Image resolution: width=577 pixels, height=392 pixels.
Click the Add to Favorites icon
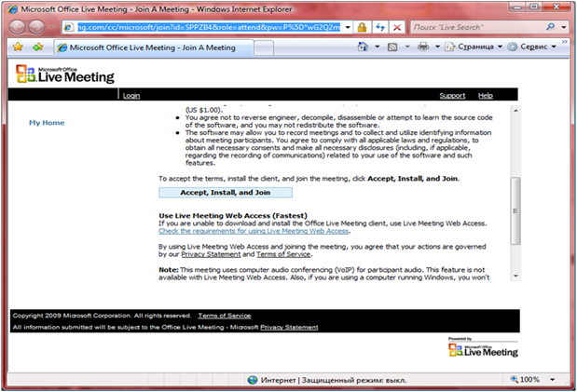point(38,47)
